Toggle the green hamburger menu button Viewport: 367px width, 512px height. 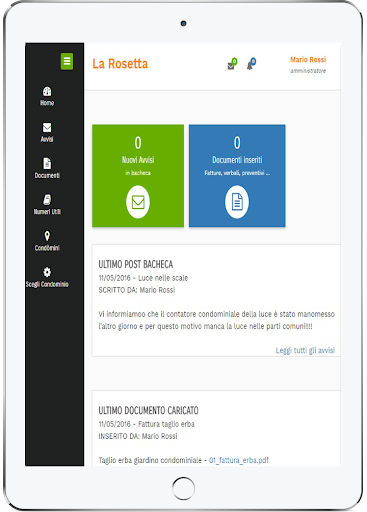tap(67, 61)
